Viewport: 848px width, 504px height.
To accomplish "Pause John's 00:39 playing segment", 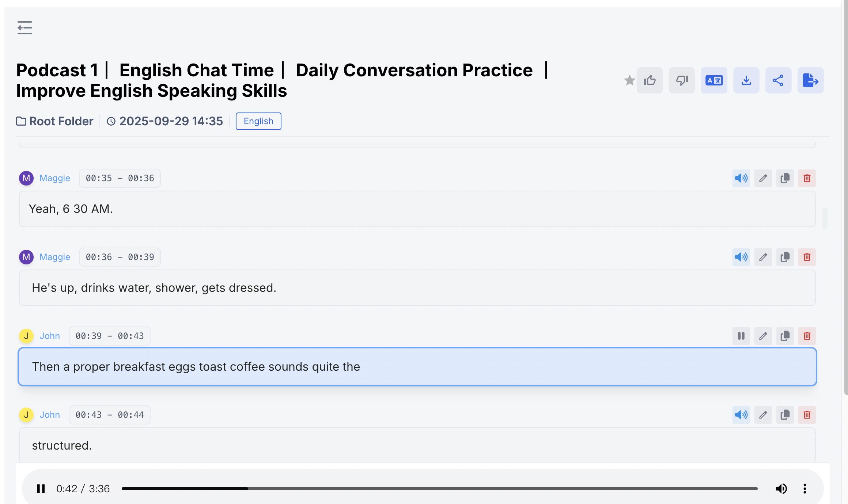I will [741, 336].
